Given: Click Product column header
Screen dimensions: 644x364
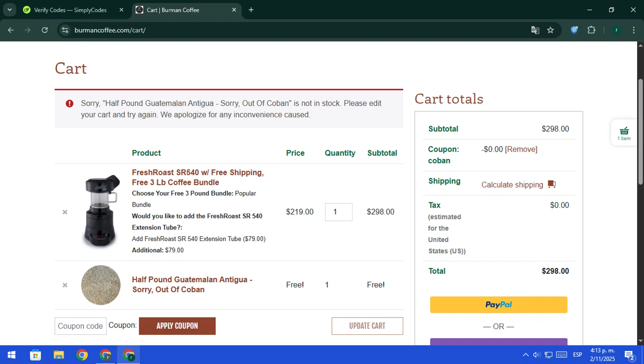Looking at the screenshot, I should (x=146, y=153).
